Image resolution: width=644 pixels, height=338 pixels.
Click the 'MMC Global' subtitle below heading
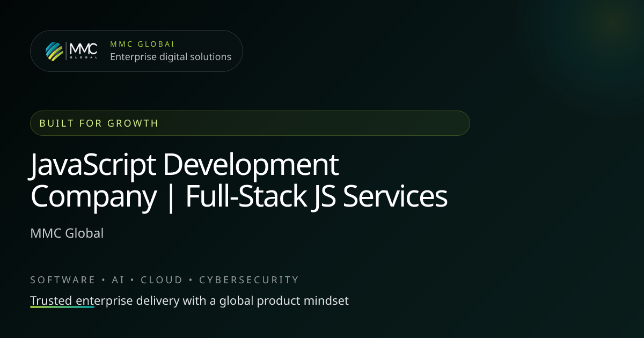coord(67,233)
